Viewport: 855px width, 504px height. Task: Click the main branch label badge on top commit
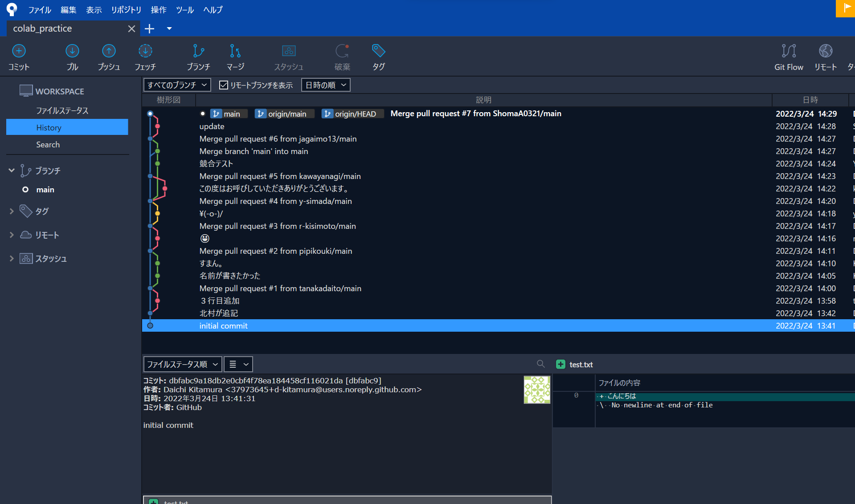229,114
